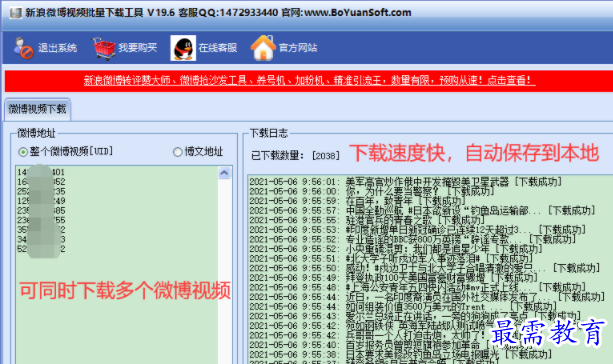The height and width of the screenshot is (364, 613).
Task: Click the log entry at 9:56:01
Action: click(406, 182)
